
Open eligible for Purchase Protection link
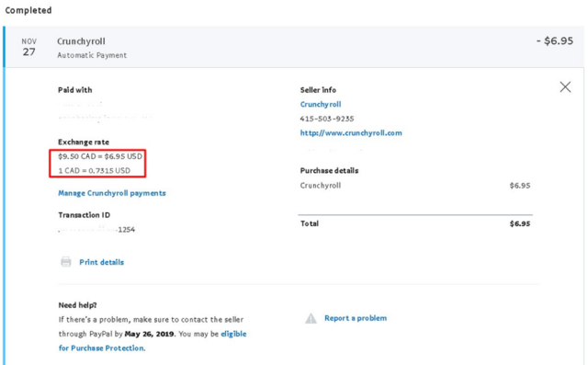coord(153,341)
